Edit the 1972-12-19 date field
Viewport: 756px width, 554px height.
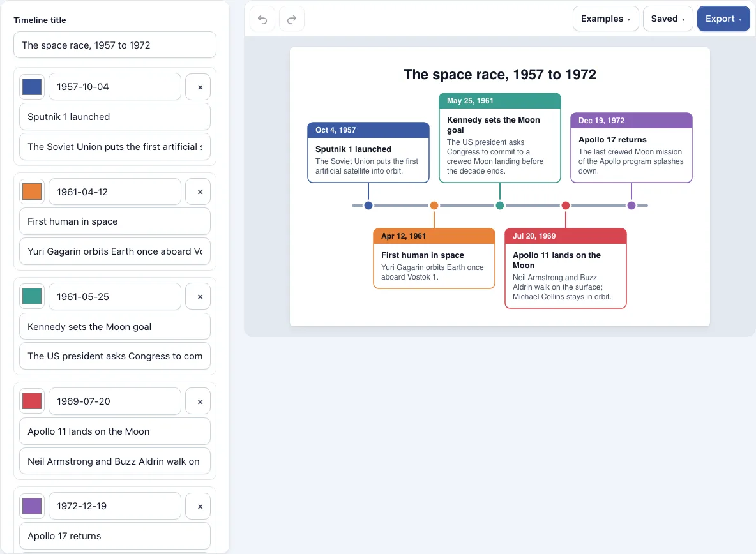pyautogui.click(x=115, y=506)
